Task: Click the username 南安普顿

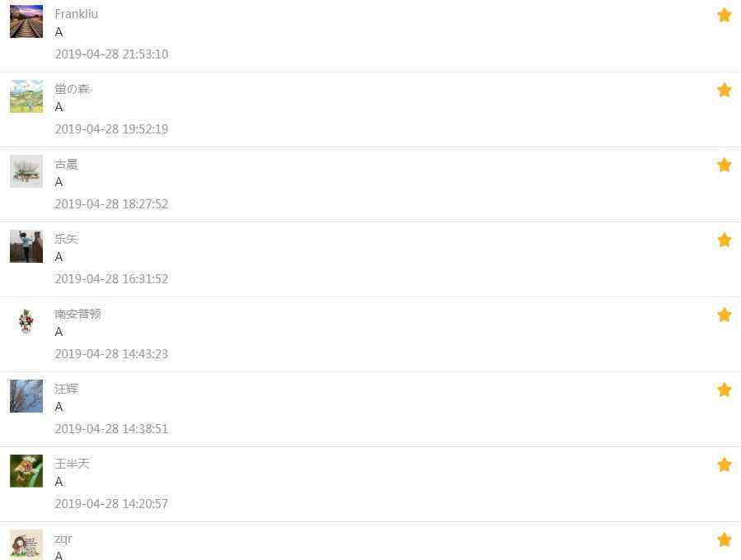Action: tap(77, 314)
